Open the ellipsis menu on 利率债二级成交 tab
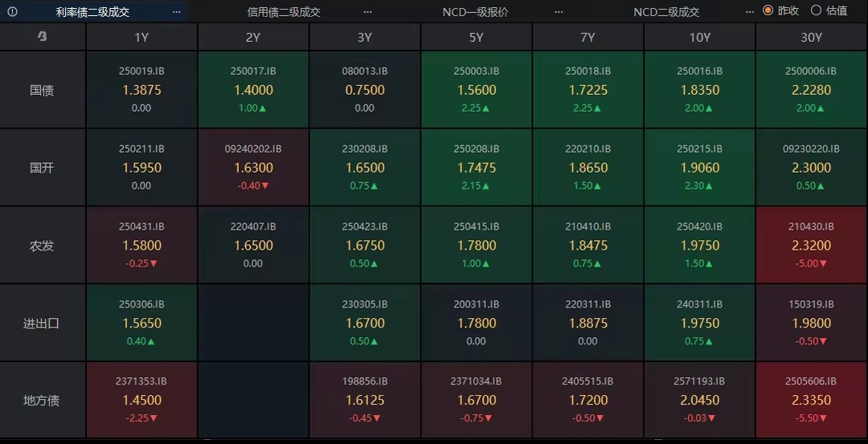868x444 pixels. [x=176, y=12]
